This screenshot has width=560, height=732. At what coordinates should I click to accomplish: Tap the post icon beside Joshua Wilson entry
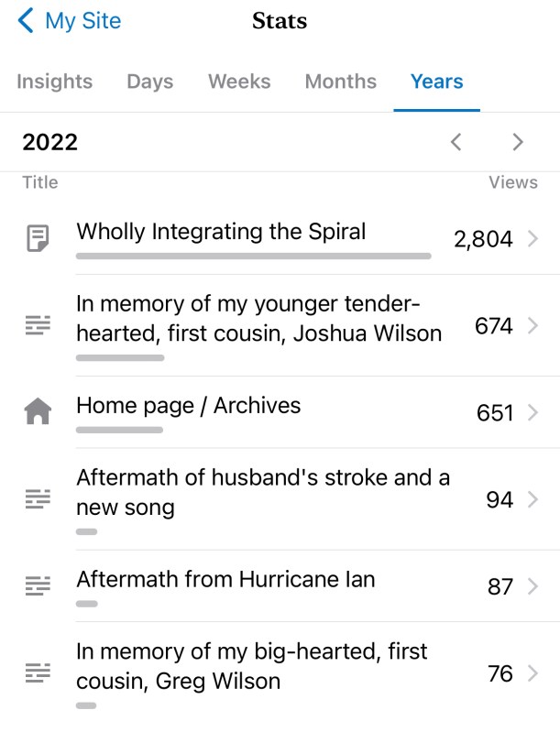(x=38, y=325)
